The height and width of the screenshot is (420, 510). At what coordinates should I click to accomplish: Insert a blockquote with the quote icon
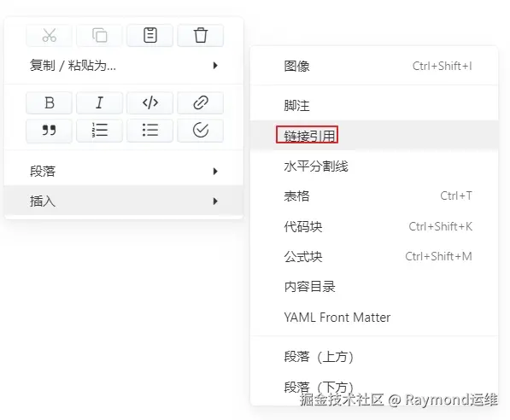[49, 131]
